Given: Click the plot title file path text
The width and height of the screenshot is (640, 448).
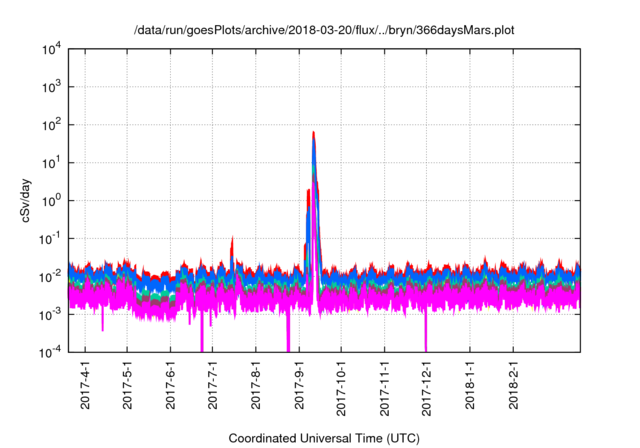Looking at the screenshot, I should pyautogui.click(x=320, y=31).
